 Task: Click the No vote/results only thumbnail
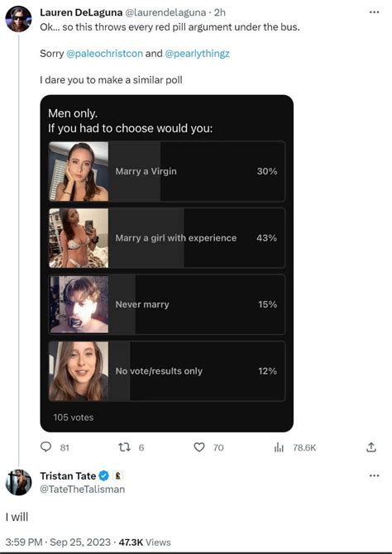coord(79,371)
